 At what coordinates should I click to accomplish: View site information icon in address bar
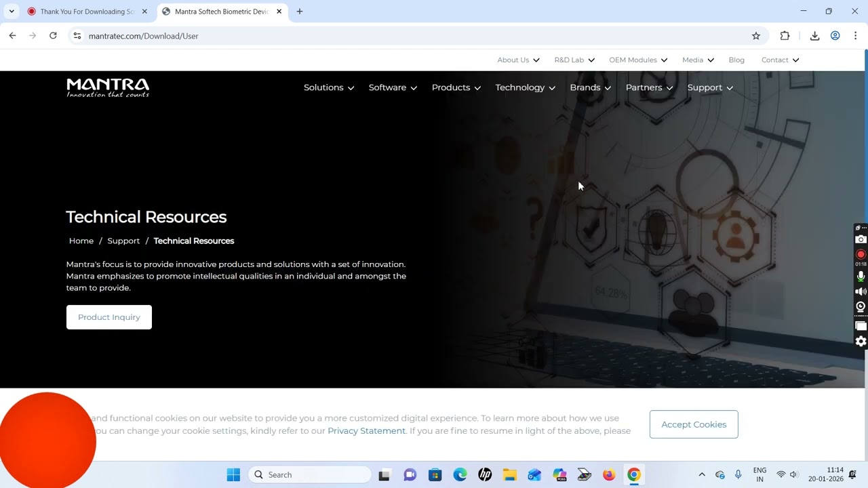pyautogui.click(x=77, y=36)
